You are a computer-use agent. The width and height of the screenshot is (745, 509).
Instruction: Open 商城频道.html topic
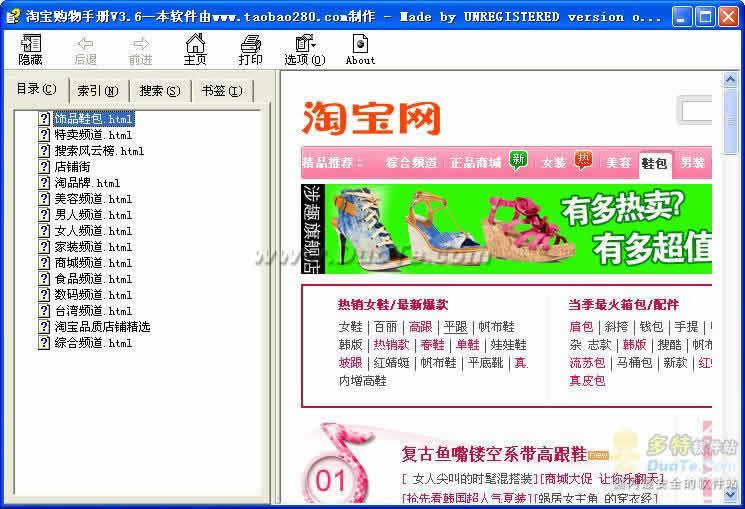pyautogui.click(x=93, y=263)
